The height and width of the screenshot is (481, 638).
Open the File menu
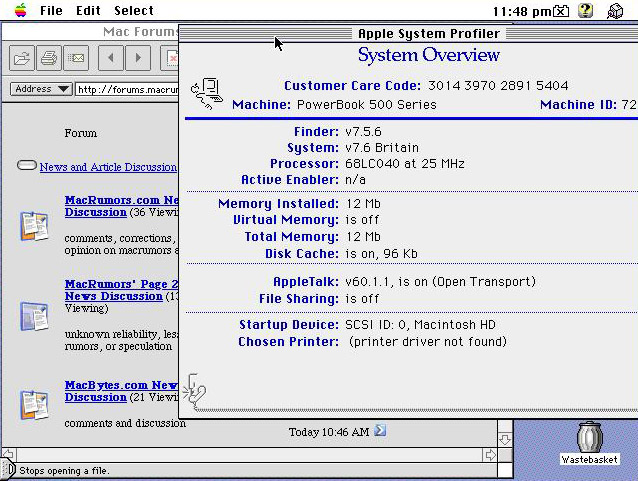point(51,11)
